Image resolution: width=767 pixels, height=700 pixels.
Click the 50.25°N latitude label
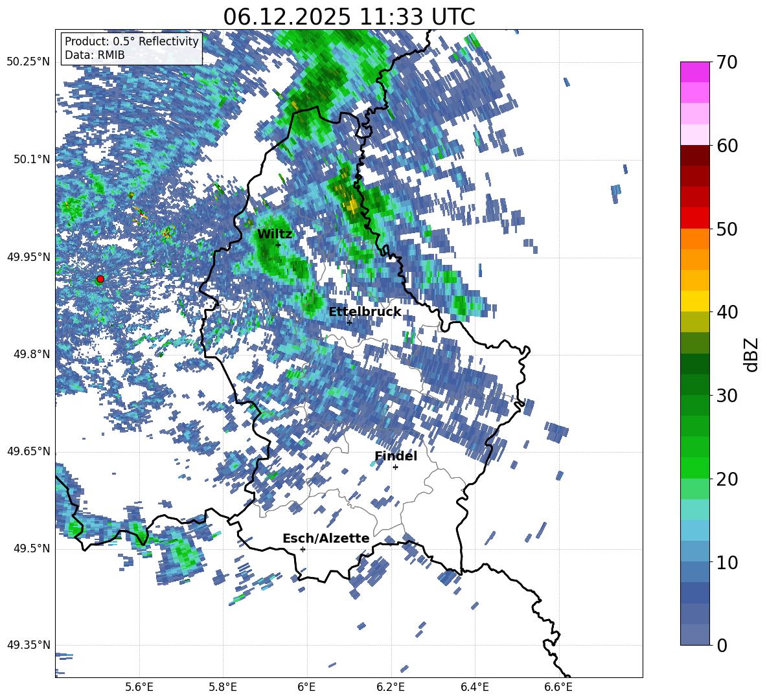[29, 62]
